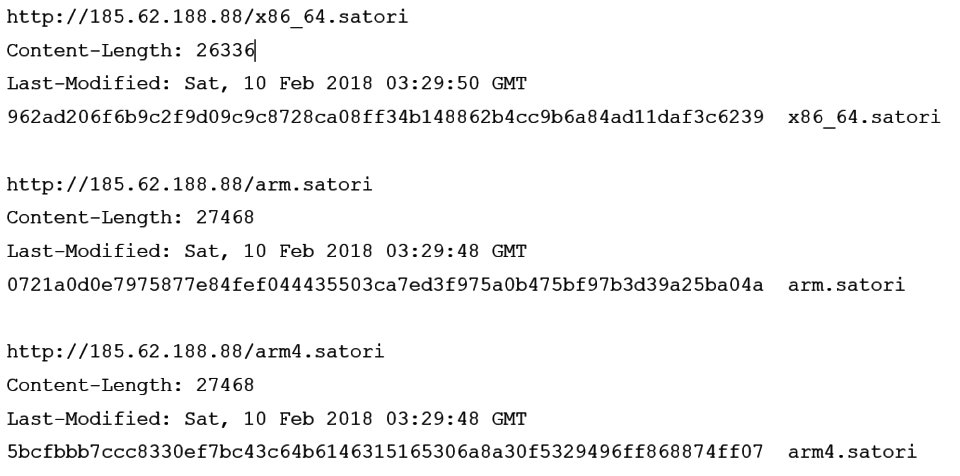Click filename arm4.satori after the hash
The height and width of the screenshot is (476, 960).
pyautogui.click(x=852, y=452)
